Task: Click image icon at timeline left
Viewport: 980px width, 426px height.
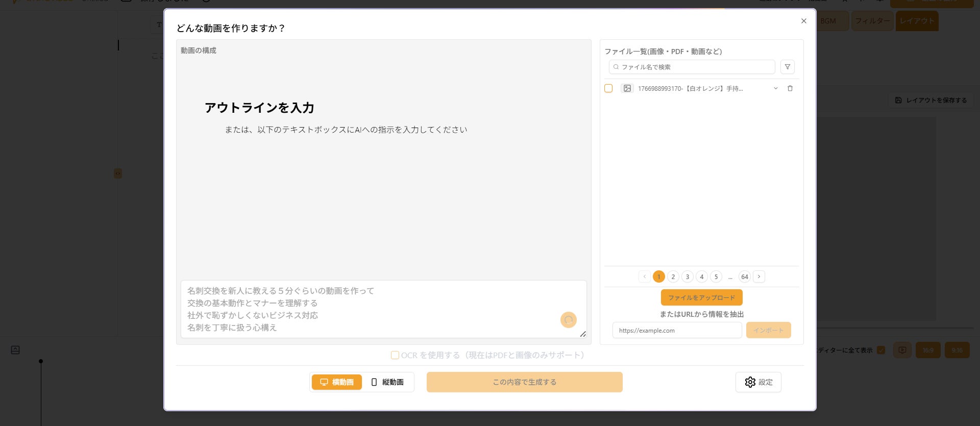Action: 15,350
